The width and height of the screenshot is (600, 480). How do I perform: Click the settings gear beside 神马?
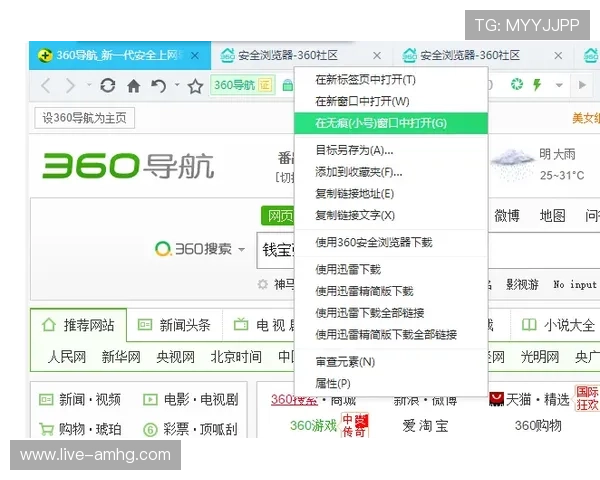click(262, 284)
